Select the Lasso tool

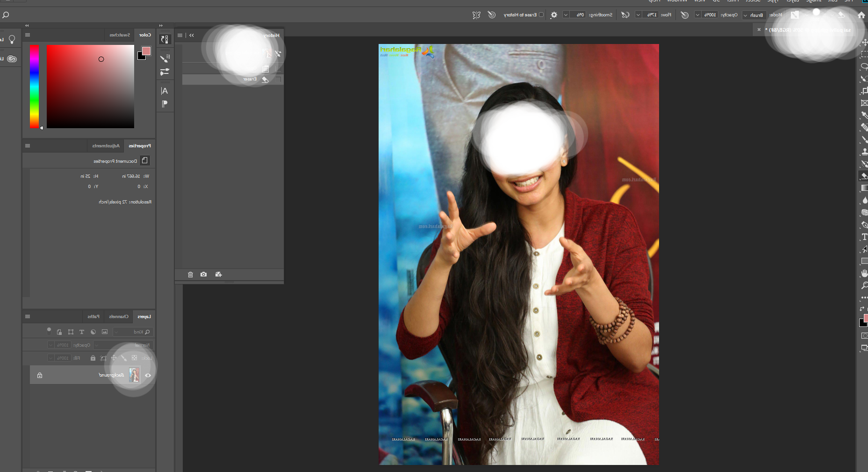[x=864, y=66]
